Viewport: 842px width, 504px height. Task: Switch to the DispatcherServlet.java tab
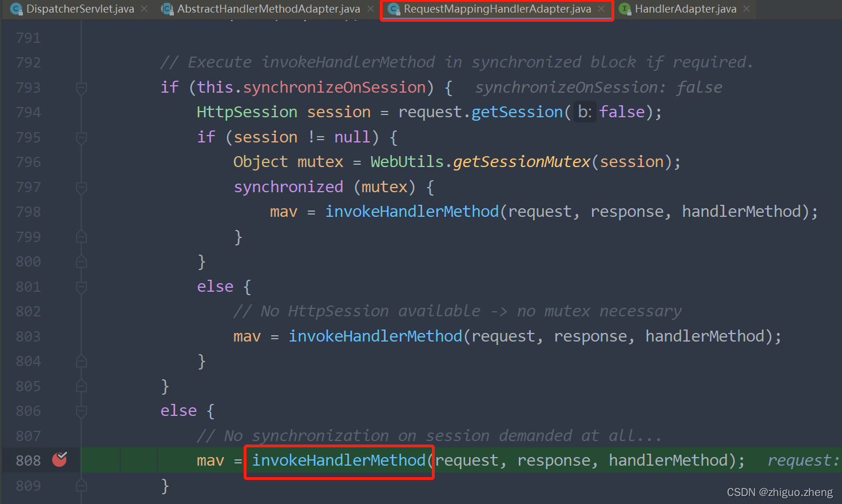pos(80,9)
